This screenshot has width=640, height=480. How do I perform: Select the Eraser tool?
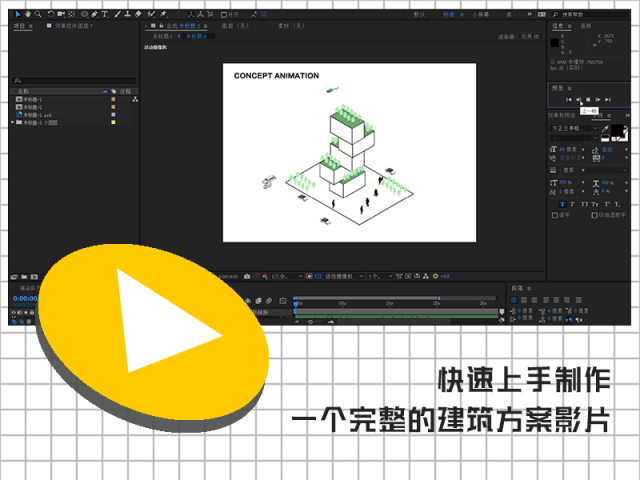click(138, 14)
